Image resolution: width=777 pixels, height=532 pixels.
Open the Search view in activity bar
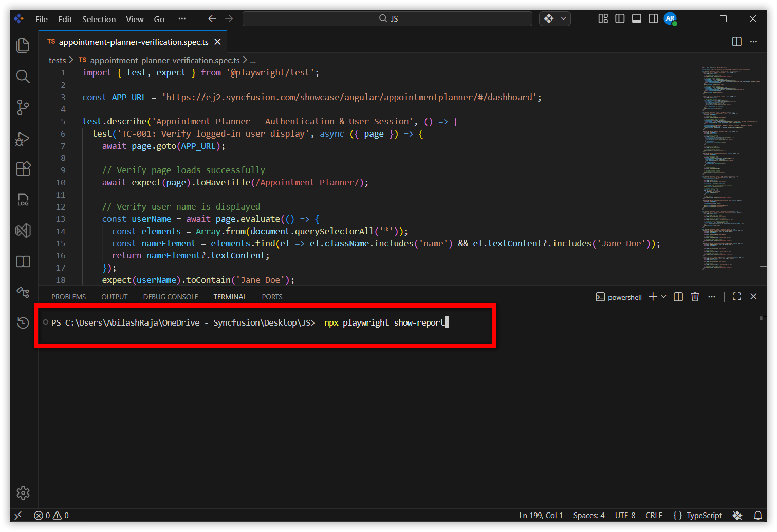[23, 77]
